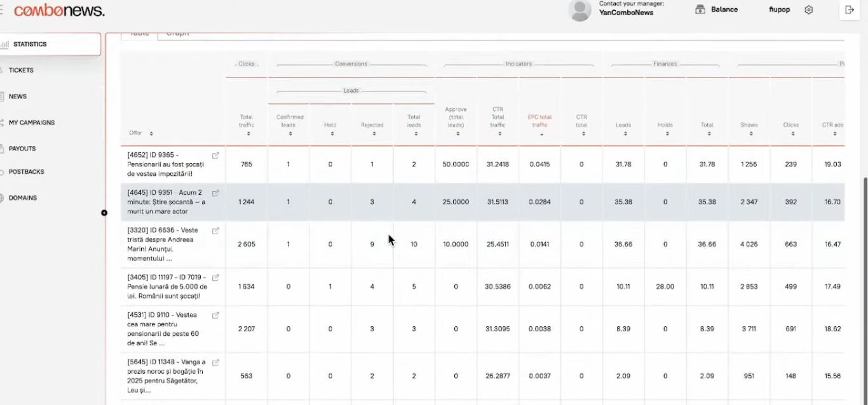Switch to the Graph tab
The width and height of the screenshot is (868, 405).
(x=177, y=34)
